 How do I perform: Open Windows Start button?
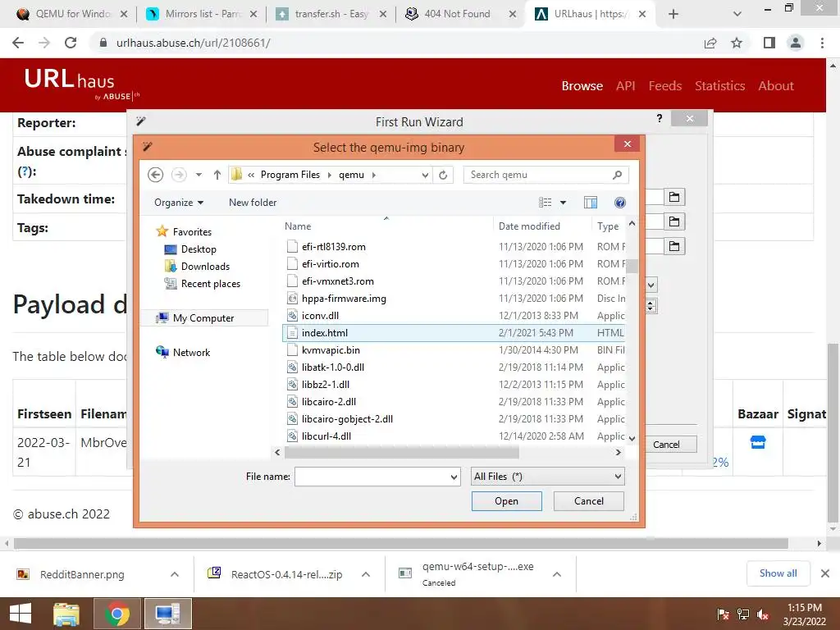[x=21, y=614]
